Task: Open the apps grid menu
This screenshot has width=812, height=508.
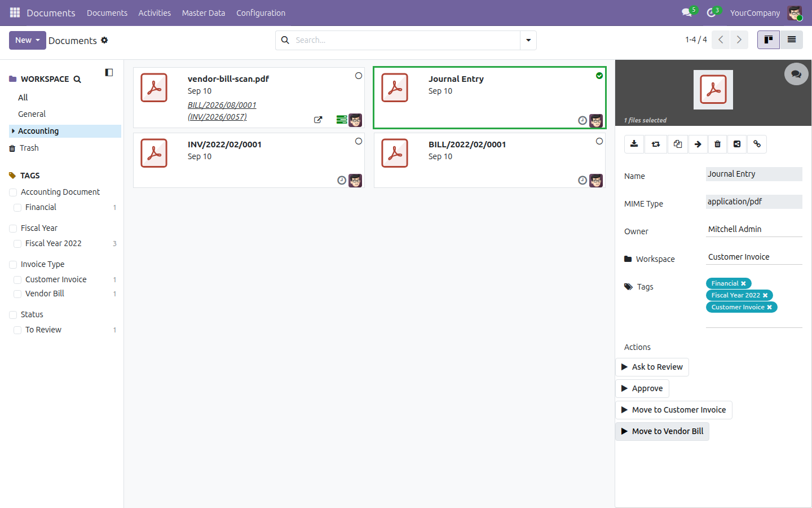Action: 15,12
